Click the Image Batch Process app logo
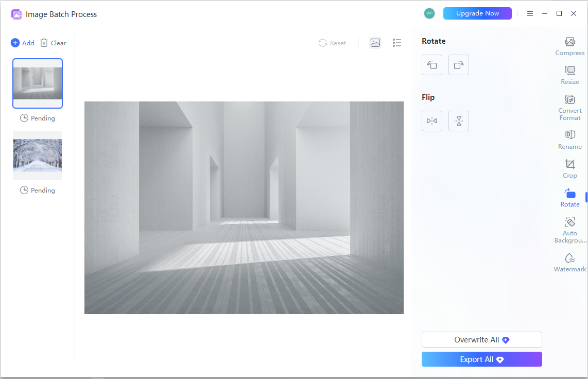 16,14
